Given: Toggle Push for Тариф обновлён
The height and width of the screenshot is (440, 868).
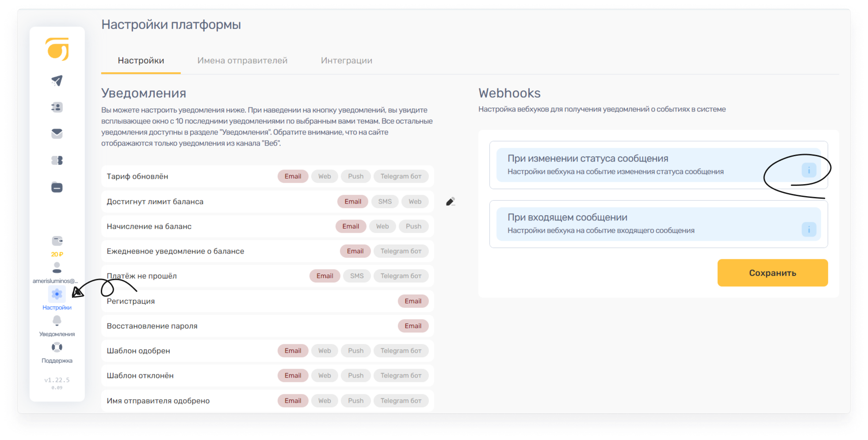Looking at the screenshot, I should [x=356, y=176].
